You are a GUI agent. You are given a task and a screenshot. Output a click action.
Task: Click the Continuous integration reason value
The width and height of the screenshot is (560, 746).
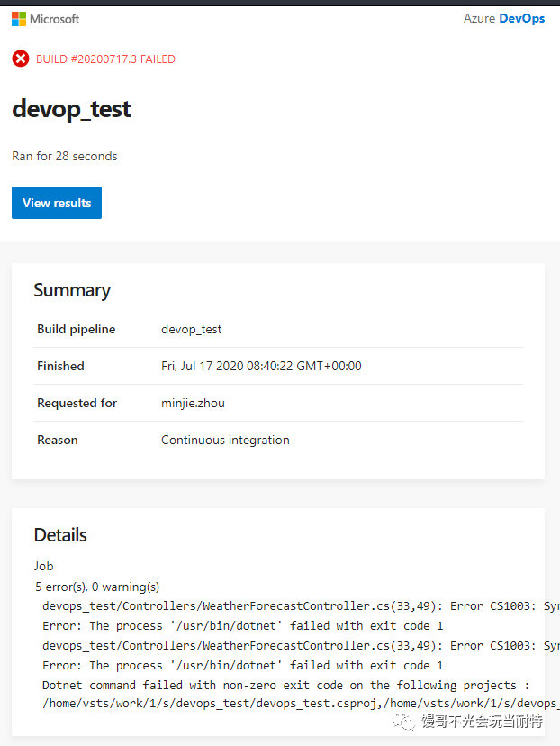pyautogui.click(x=225, y=440)
